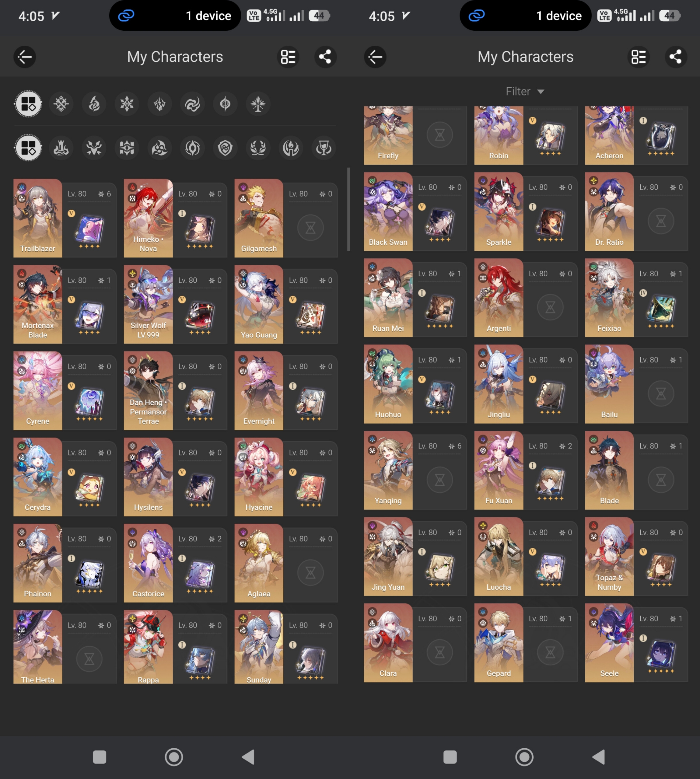
Task: Tap Android home button on left screen
Action: click(x=174, y=757)
